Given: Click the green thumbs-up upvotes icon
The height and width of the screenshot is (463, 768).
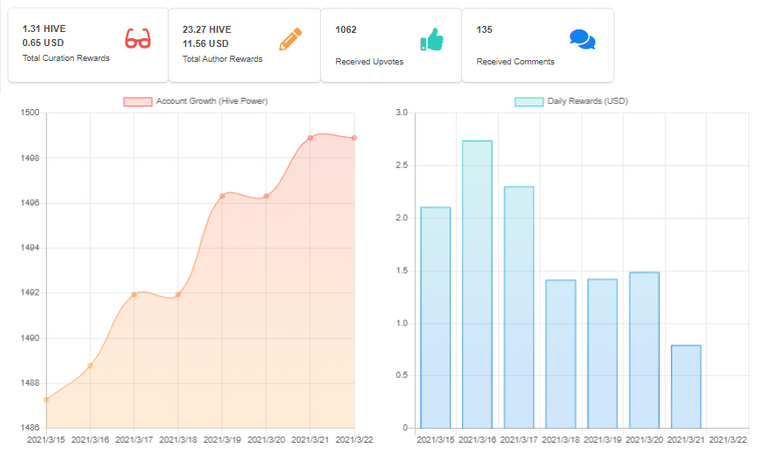Looking at the screenshot, I should tap(432, 39).
